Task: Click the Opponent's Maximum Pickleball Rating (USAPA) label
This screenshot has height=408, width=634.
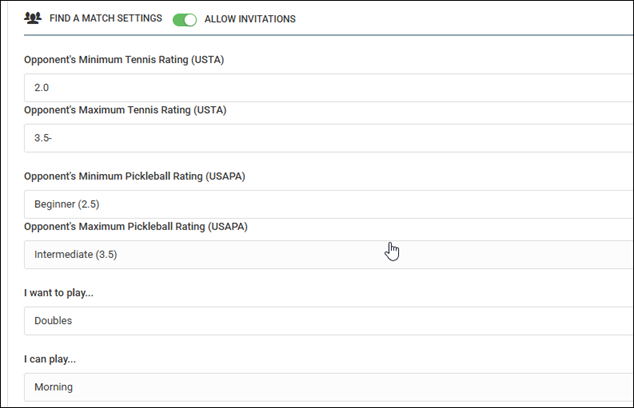Action: pyautogui.click(x=135, y=226)
